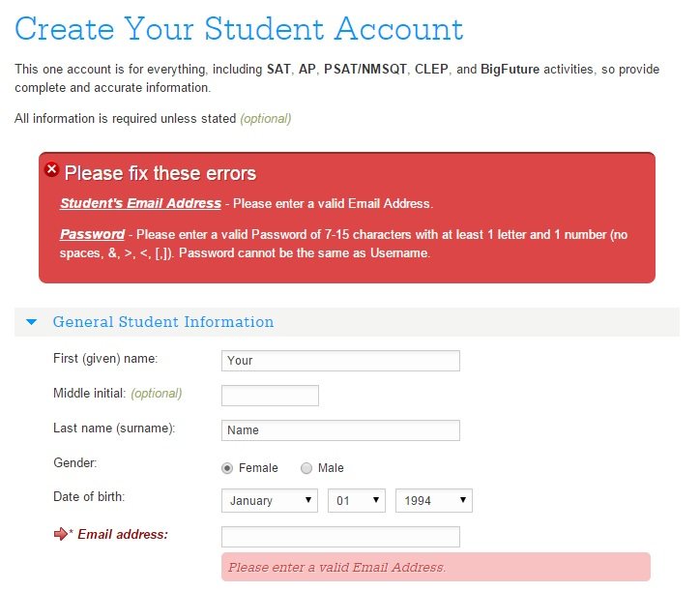The width and height of the screenshot is (700, 591).
Task: Open the birth year dropdown showing 1994
Action: coord(434,500)
